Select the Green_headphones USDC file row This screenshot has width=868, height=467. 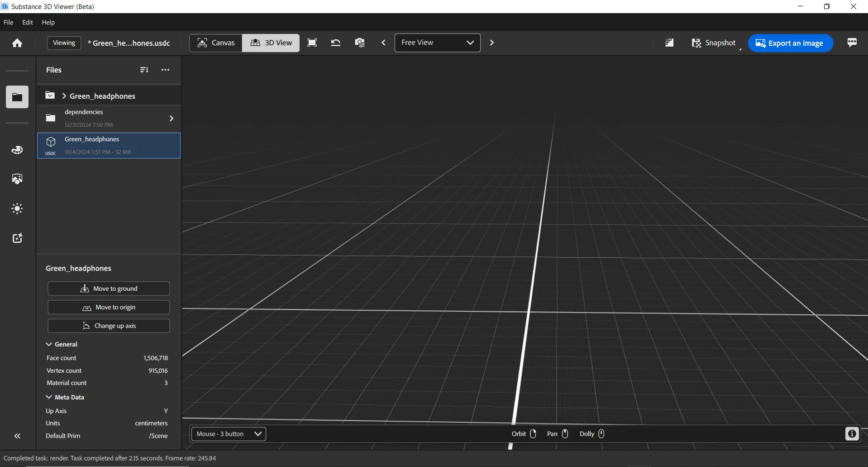click(109, 145)
